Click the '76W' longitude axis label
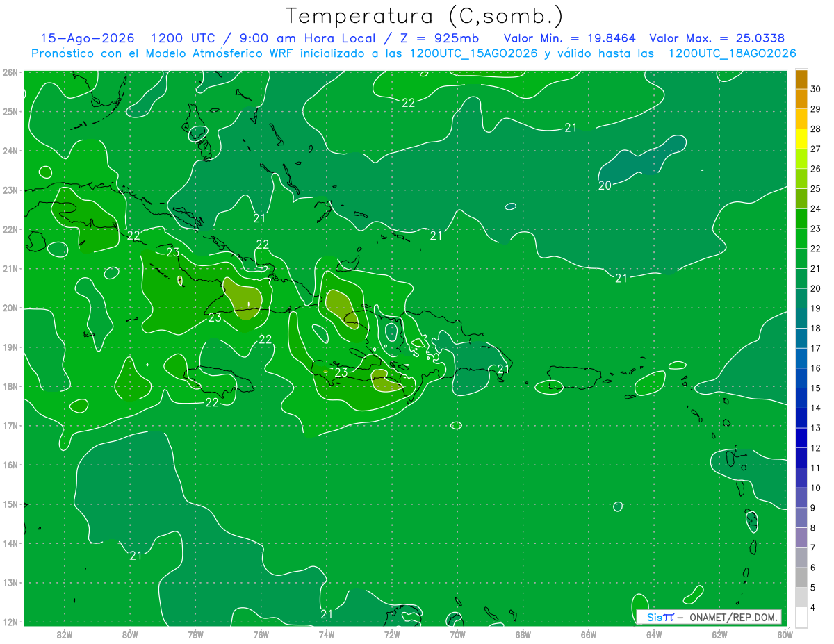 [261, 634]
